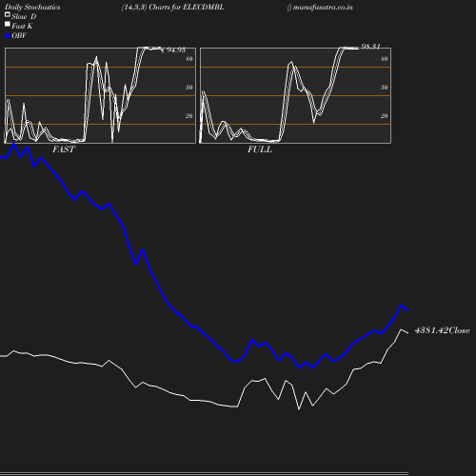The image size is (476, 476).
Task: Click the 94.93 value on the FAST chart
Action: 176,50
